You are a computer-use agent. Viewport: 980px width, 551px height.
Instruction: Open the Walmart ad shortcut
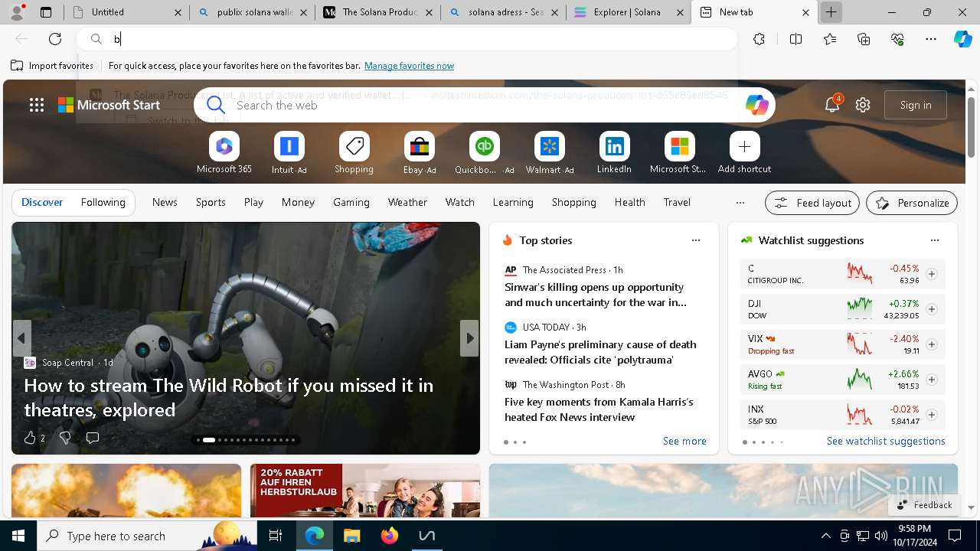[549, 153]
